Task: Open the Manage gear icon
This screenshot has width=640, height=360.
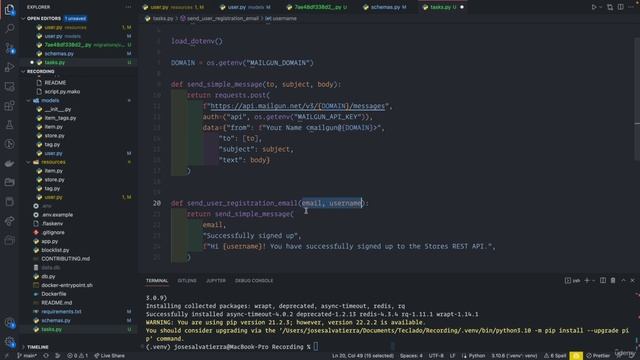Action: [9, 342]
